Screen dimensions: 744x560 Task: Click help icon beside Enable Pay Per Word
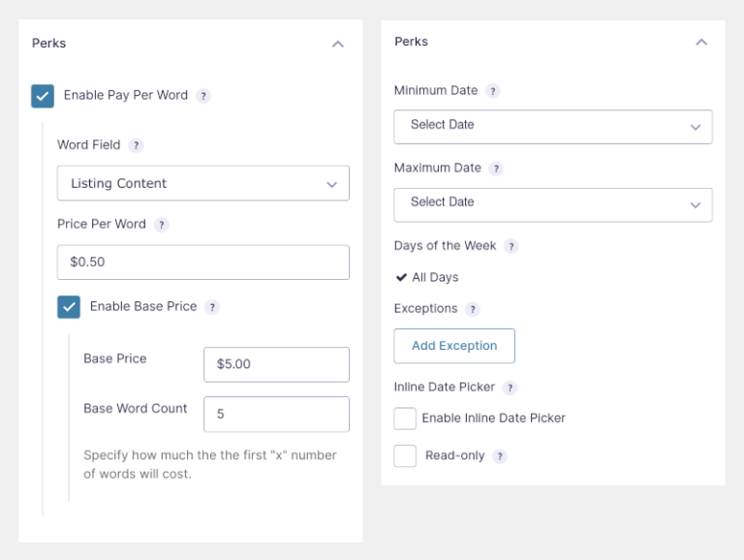(x=203, y=96)
